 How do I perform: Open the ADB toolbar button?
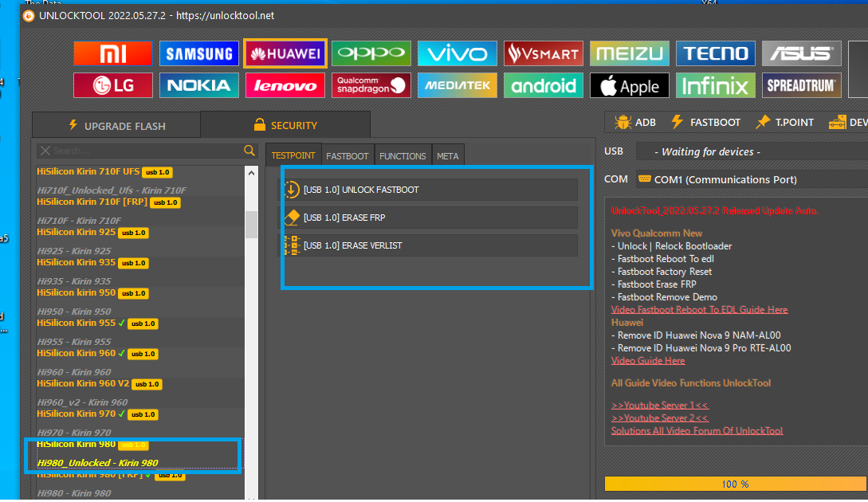(x=635, y=123)
